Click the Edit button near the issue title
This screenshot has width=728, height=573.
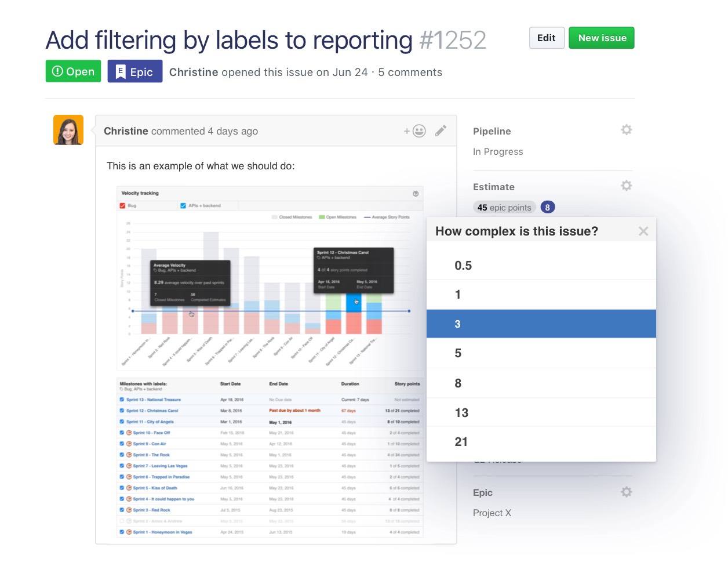pyautogui.click(x=546, y=38)
